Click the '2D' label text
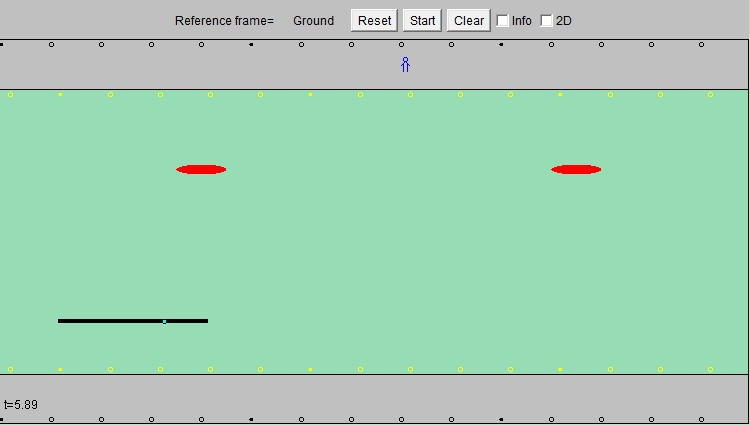750x425 pixels. pos(564,20)
